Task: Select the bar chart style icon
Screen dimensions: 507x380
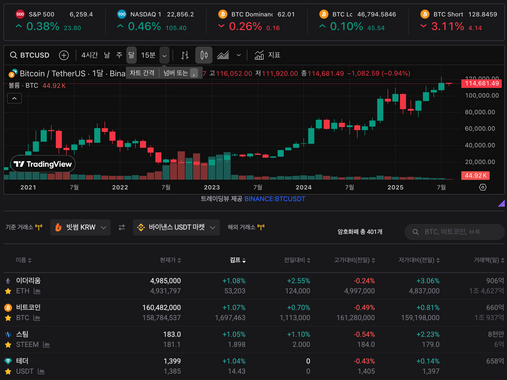Action: pos(185,55)
